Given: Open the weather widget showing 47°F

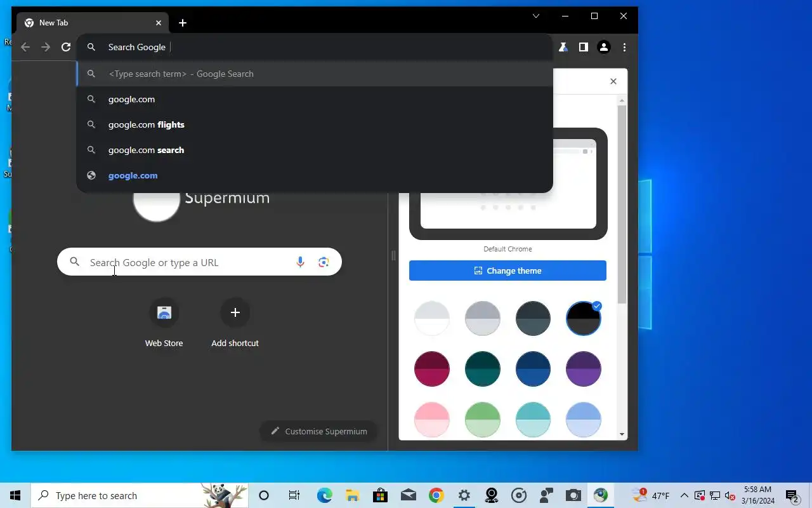Looking at the screenshot, I should 650,495.
